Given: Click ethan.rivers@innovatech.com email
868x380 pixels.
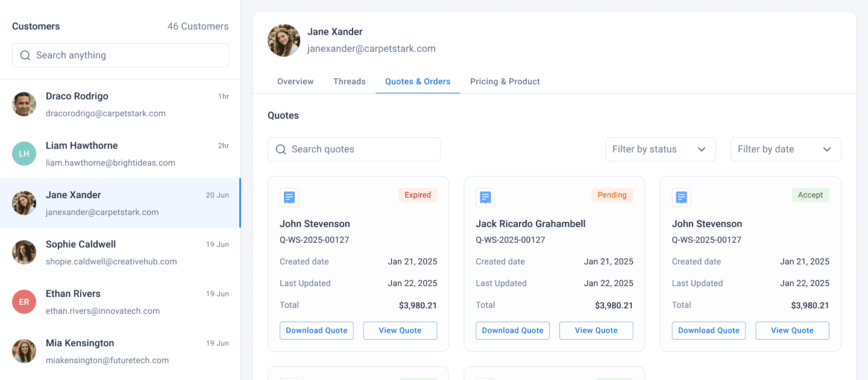Looking at the screenshot, I should (103, 311).
